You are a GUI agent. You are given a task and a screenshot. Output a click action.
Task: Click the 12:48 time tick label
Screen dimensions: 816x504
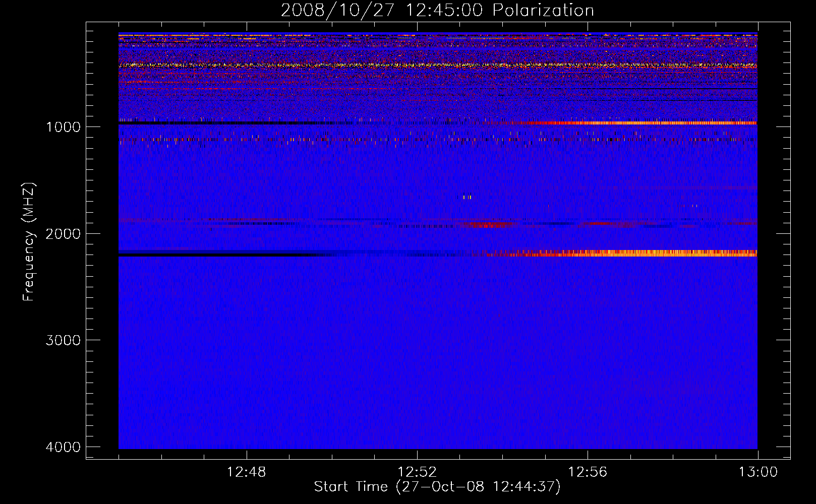pos(247,472)
